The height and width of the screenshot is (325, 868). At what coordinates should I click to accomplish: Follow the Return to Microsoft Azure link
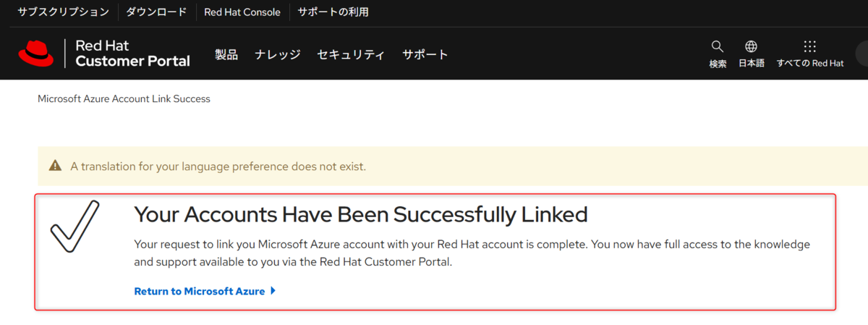[200, 291]
